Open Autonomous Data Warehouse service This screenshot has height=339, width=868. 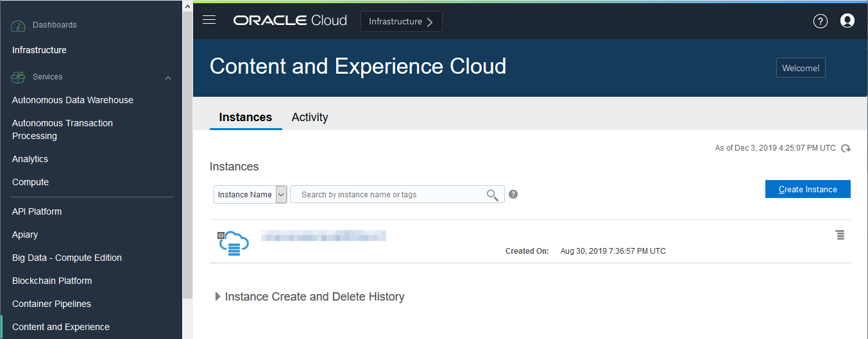tap(72, 100)
